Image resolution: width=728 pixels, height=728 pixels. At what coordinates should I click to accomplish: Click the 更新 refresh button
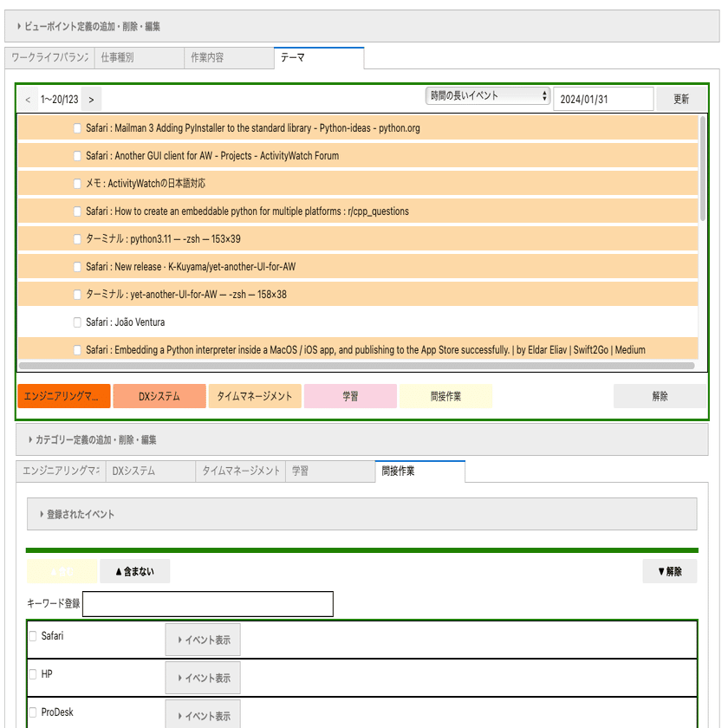pyautogui.click(x=681, y=99)
